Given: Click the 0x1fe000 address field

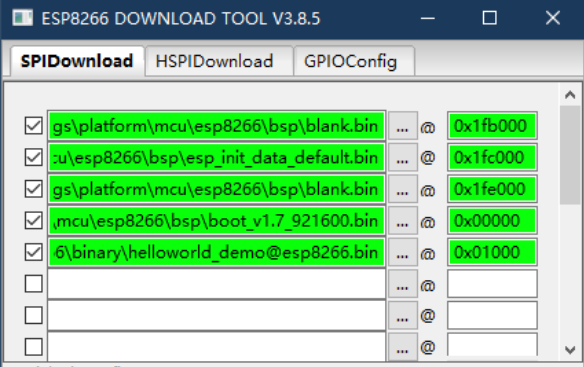Looking at the screenshot, I should [x=492, y=189].
